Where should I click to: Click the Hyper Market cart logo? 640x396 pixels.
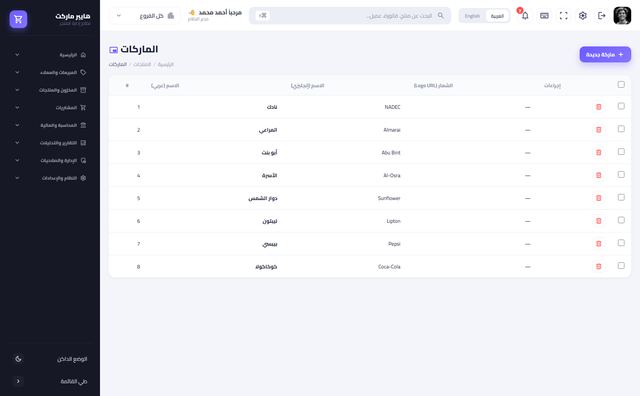click(x=18, y=19)
